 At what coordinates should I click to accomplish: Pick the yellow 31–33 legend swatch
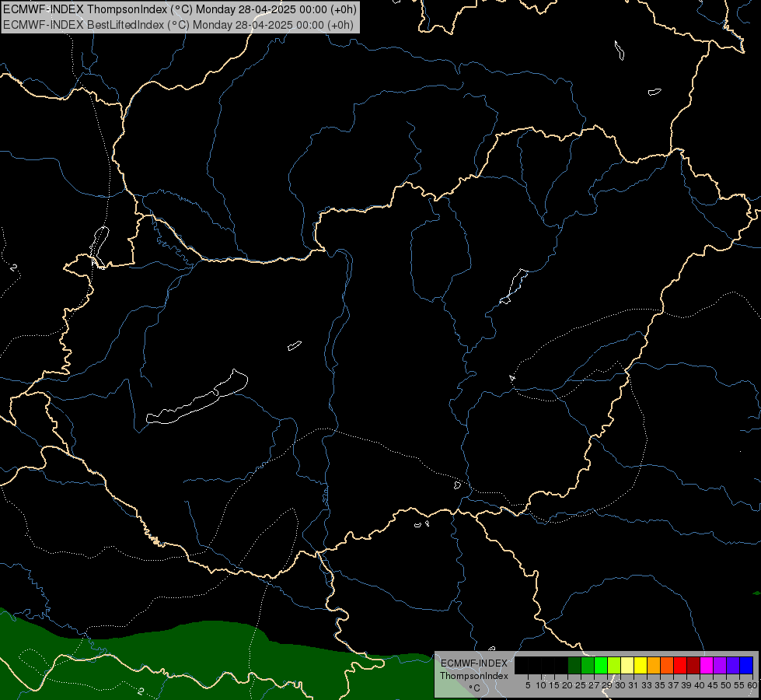tap(641, 665)
